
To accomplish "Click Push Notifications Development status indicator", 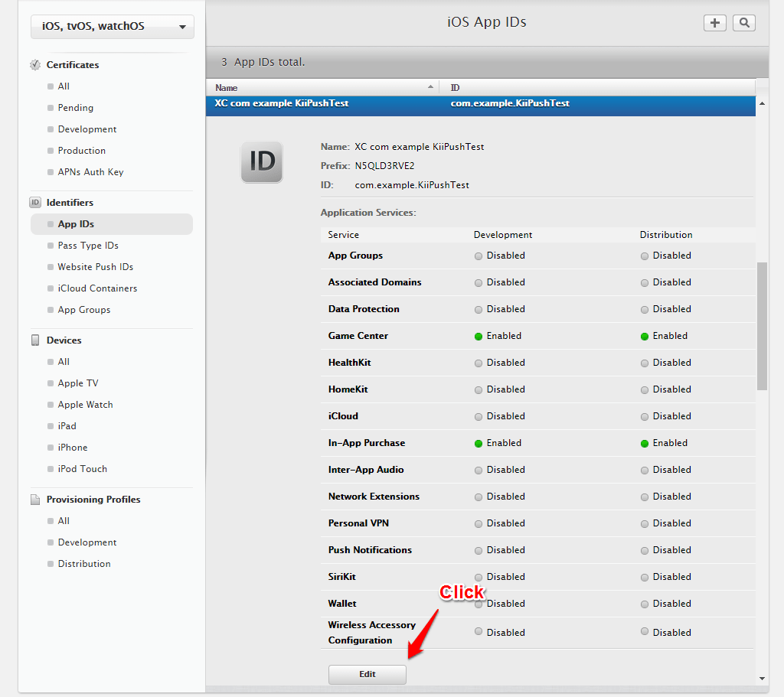I will point(478,550).
